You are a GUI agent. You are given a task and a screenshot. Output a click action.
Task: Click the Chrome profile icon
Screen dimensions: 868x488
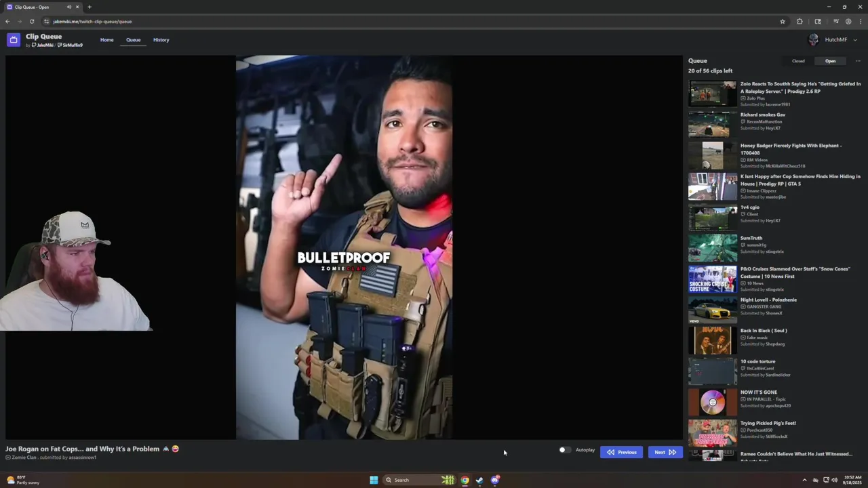tap(848, 21)
